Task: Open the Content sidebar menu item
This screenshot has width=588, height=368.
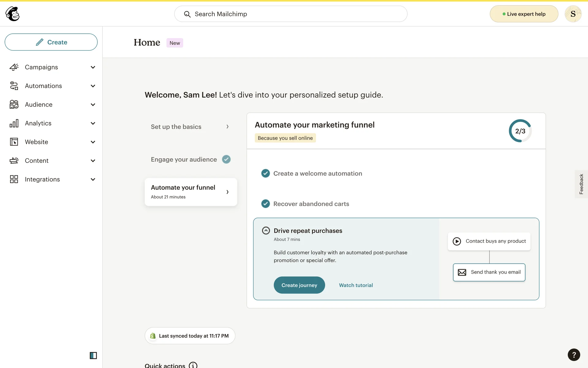Action: tap(37, 161)
